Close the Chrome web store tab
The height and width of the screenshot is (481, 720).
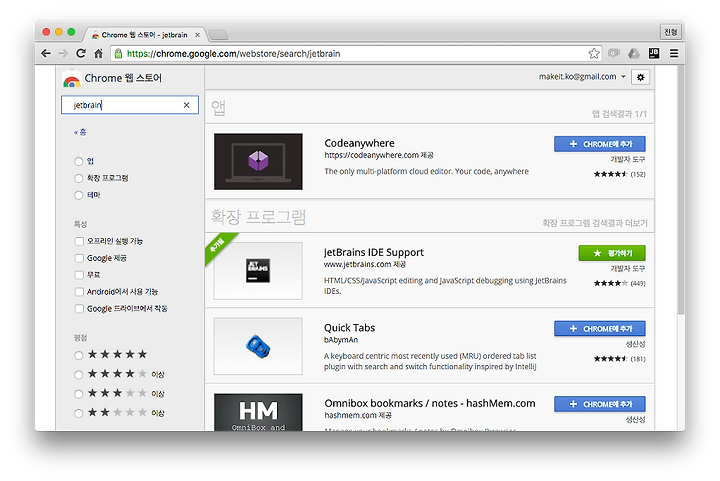(x=197, y=35)
